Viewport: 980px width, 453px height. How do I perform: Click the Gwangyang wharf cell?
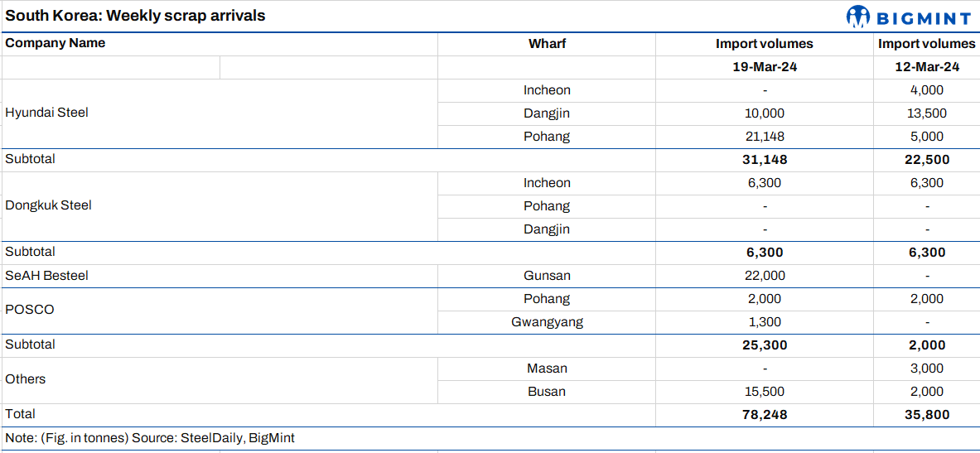pos(547,322)
